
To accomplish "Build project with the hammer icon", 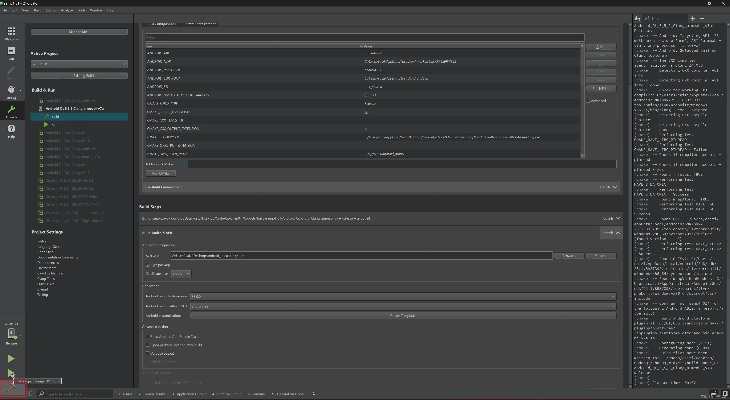I will [11, 388].
